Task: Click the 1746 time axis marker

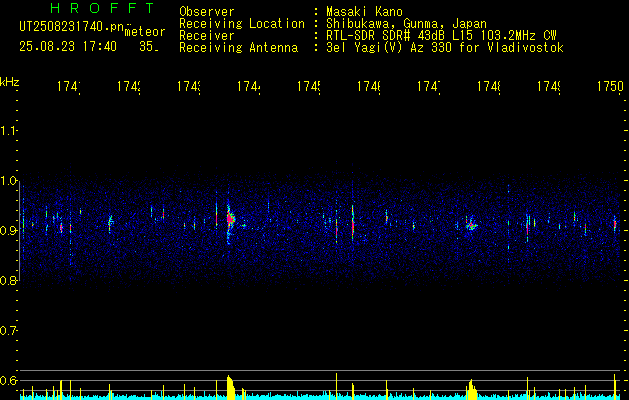Action: click(x=369, y=87)
